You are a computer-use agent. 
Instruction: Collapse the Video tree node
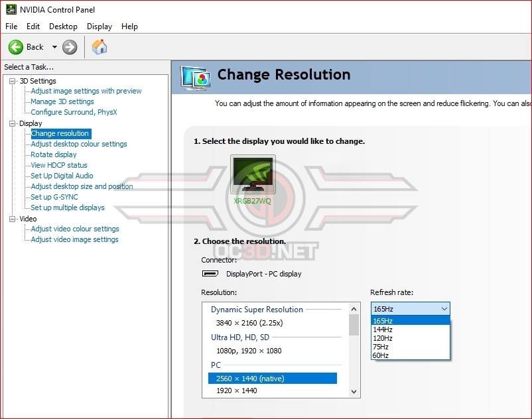click(x=12, y=219)
